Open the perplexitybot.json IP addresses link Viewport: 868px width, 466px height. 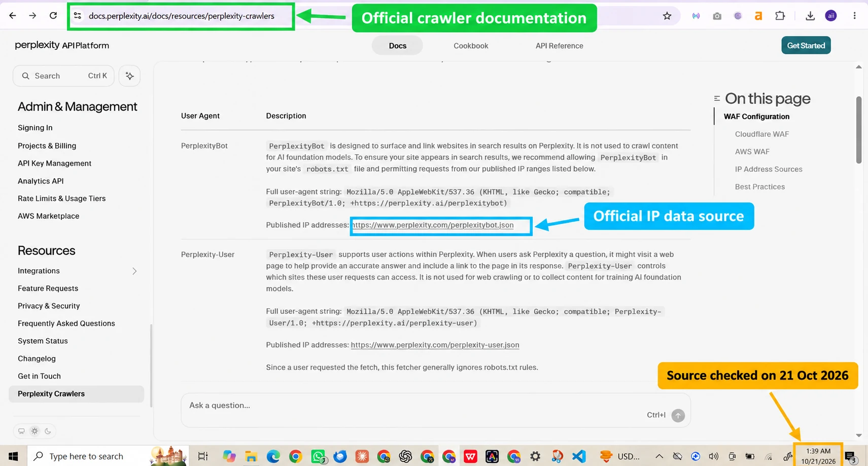pos(432,225)
